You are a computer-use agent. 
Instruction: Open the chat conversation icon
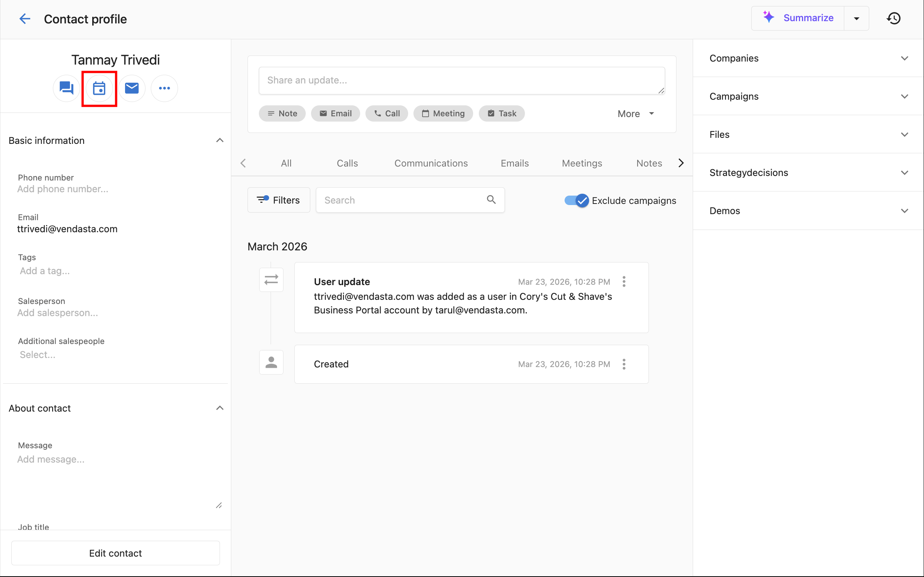click(x=66, y=88)
